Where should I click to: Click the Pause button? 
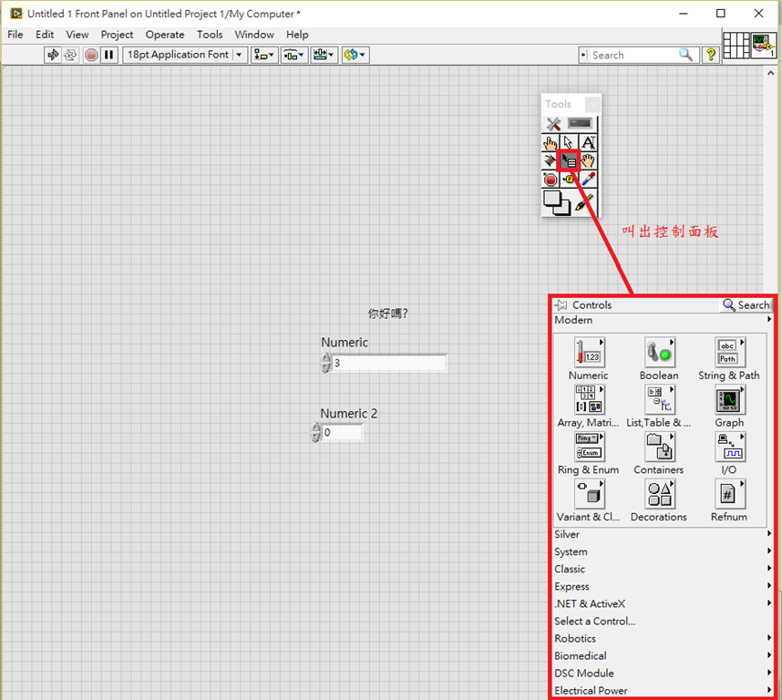coord(108,55)
